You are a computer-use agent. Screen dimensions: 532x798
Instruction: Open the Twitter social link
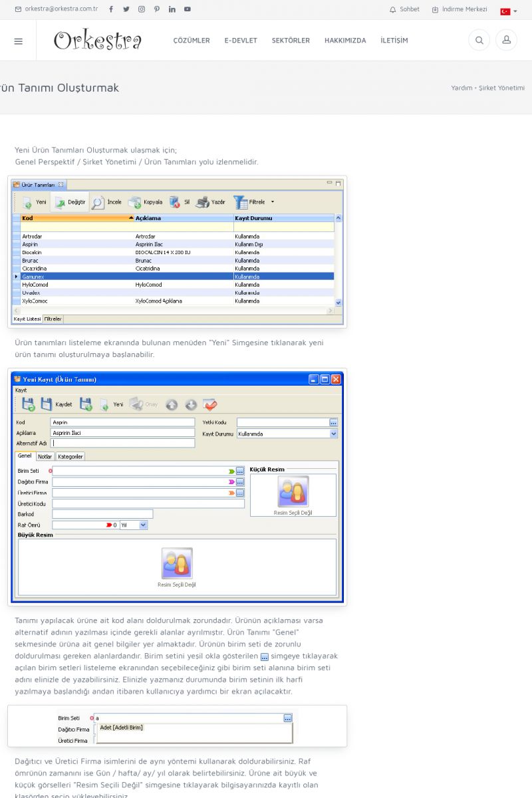[126, 9]
